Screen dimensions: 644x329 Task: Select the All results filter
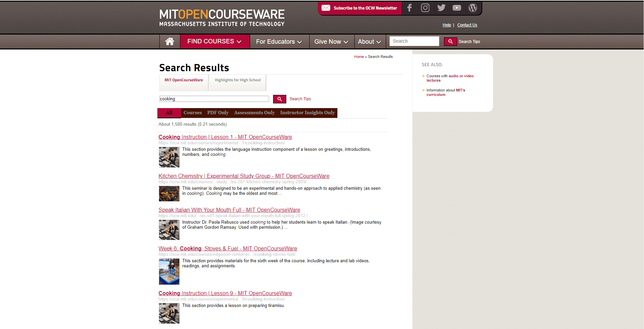pos(169,113)
